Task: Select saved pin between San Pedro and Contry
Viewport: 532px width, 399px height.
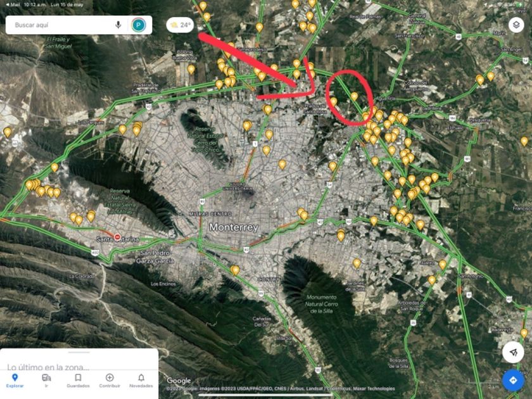Action: point(235,270)
